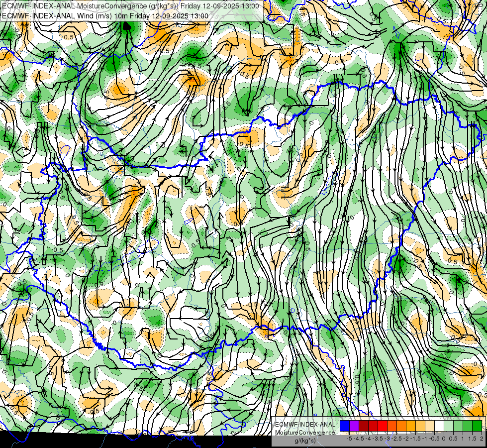Click the white legend swatch
Screen dimensions: 487x448
click(x=439, y=426)
